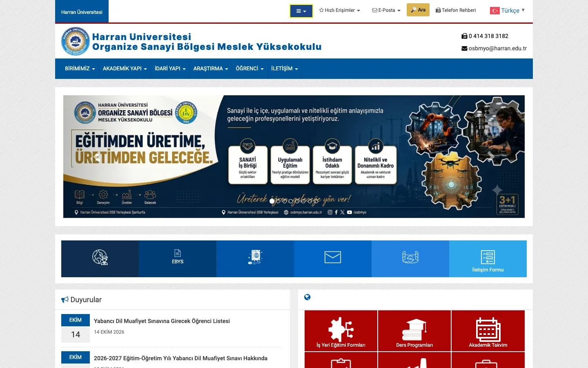This screenshot has width=588, height=368.
Task: Click the yellow Ara search button
Action: 418,10
